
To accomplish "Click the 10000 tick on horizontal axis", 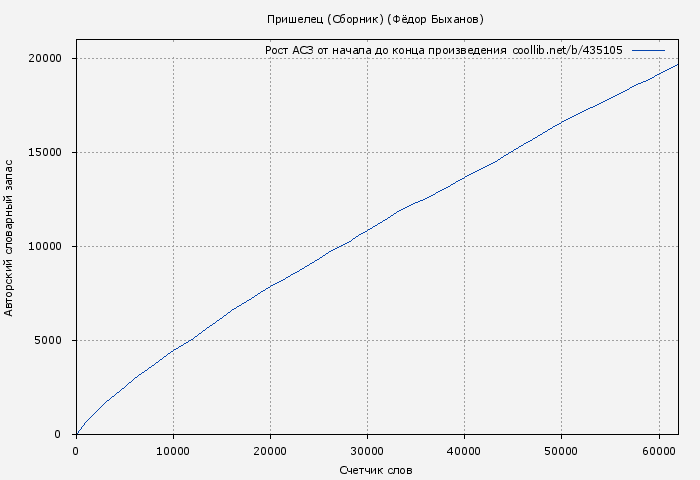I will tap(173, 450).
